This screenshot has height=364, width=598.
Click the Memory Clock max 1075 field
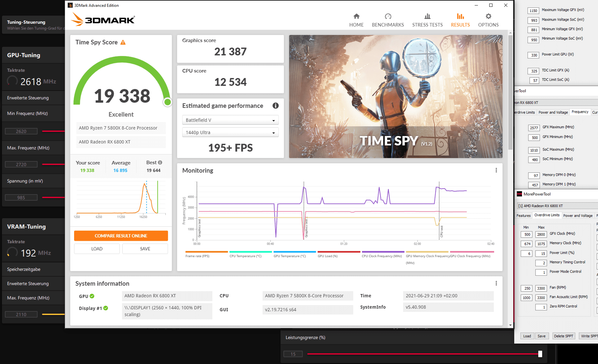click(541, 244)
